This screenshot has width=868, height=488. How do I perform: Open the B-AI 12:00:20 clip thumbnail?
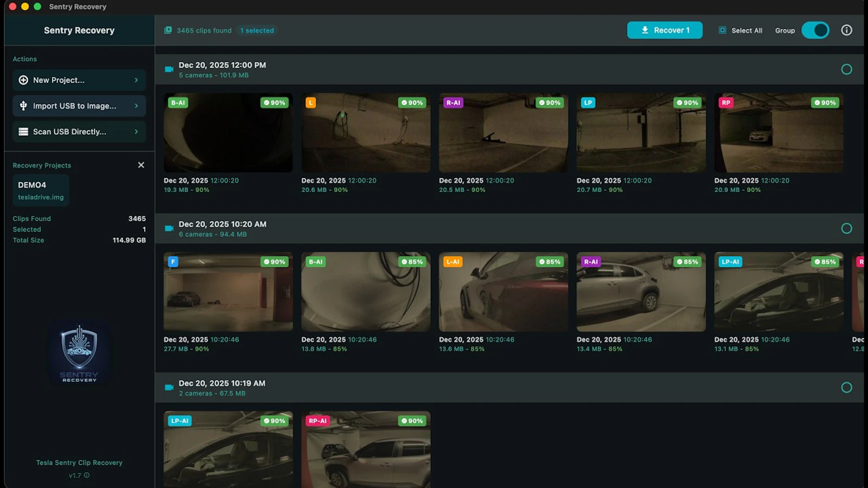click(228, 133)
